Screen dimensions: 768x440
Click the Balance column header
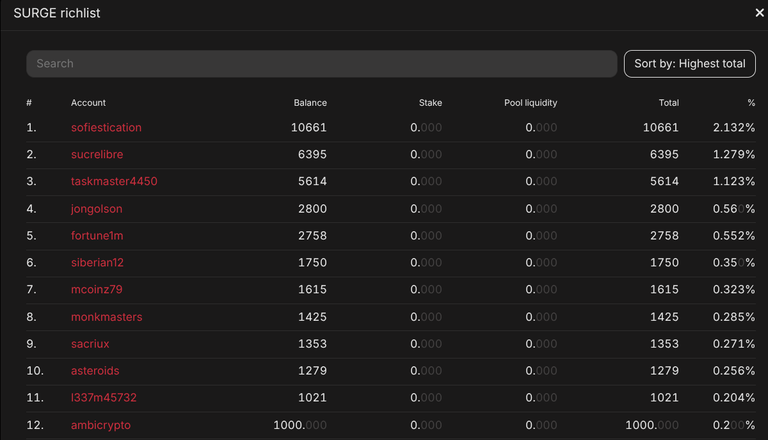pos(310,103)
